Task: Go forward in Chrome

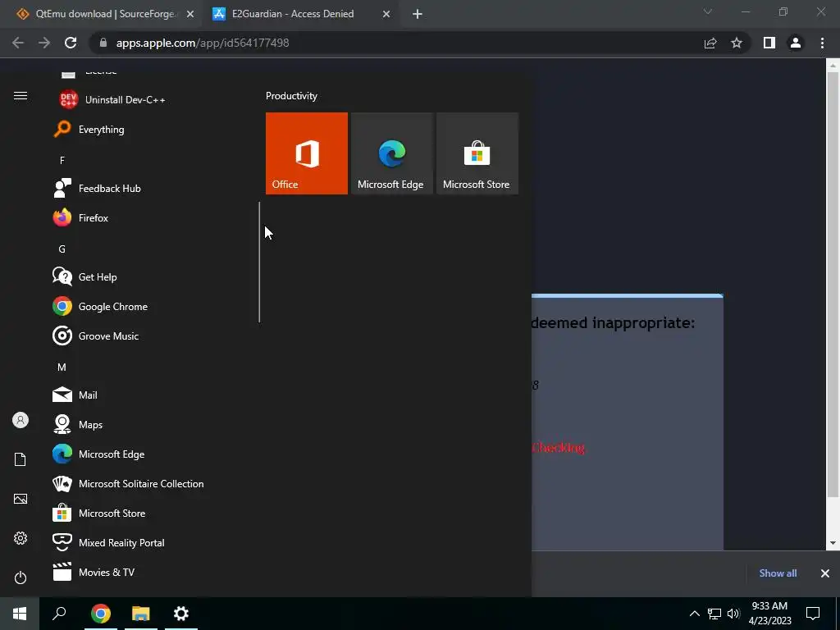Action: click(44, 43)
